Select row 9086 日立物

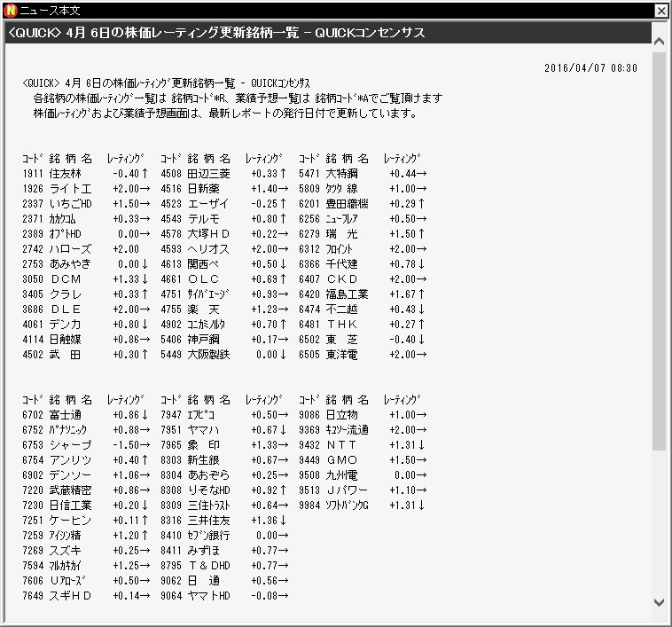[363, 415]
